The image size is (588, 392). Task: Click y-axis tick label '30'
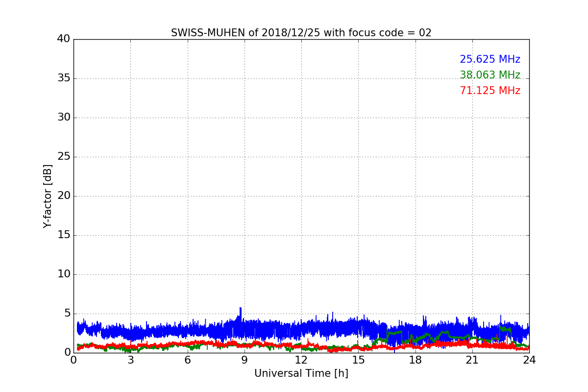point(64,118)
